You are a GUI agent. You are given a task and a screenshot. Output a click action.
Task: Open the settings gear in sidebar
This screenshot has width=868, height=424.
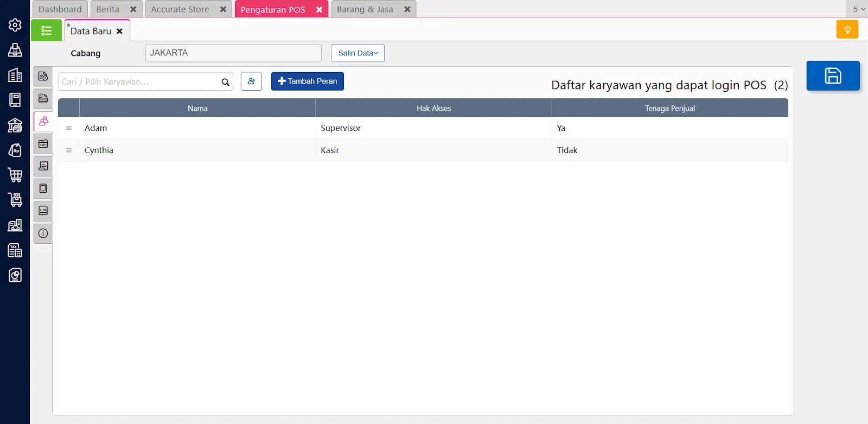pos(15,25)
